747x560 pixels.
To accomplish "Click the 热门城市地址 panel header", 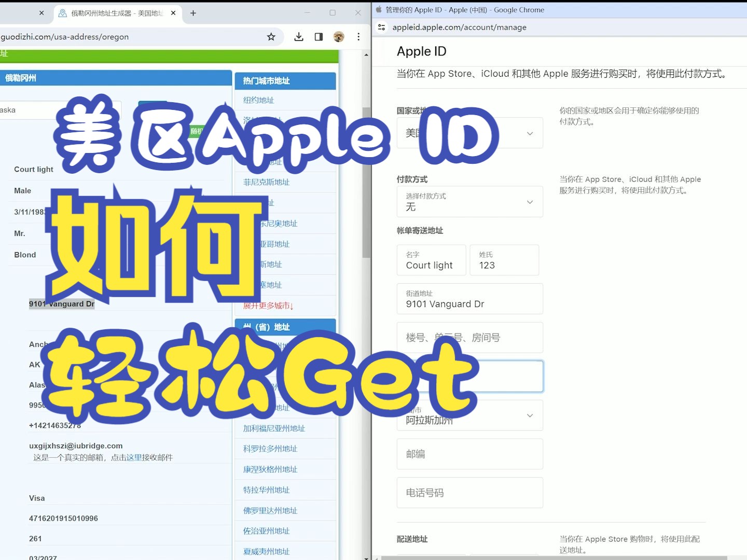I will (285, 81).
